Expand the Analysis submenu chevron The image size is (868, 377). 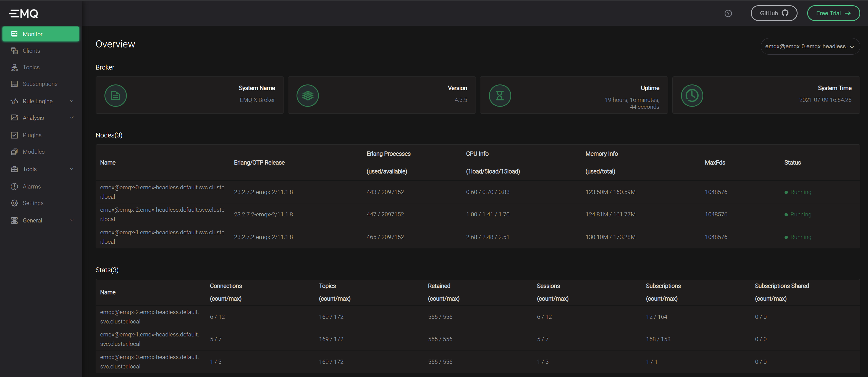(71, 118)
